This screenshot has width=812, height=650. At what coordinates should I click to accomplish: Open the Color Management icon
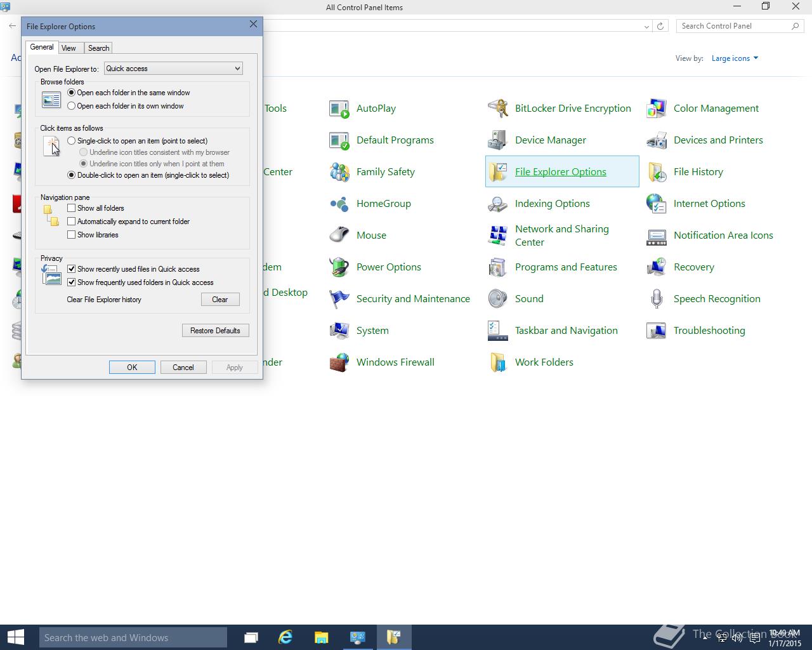tap(657, 109)
